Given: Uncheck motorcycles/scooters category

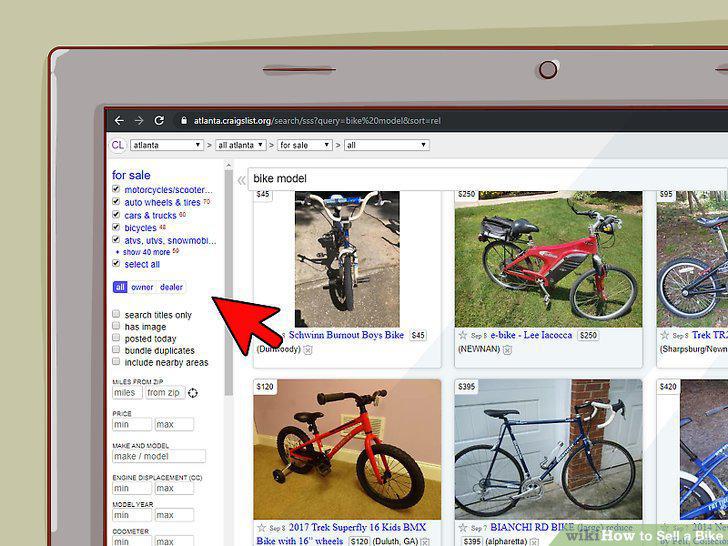Looking at the screenshot, I should tap(116, 189).
